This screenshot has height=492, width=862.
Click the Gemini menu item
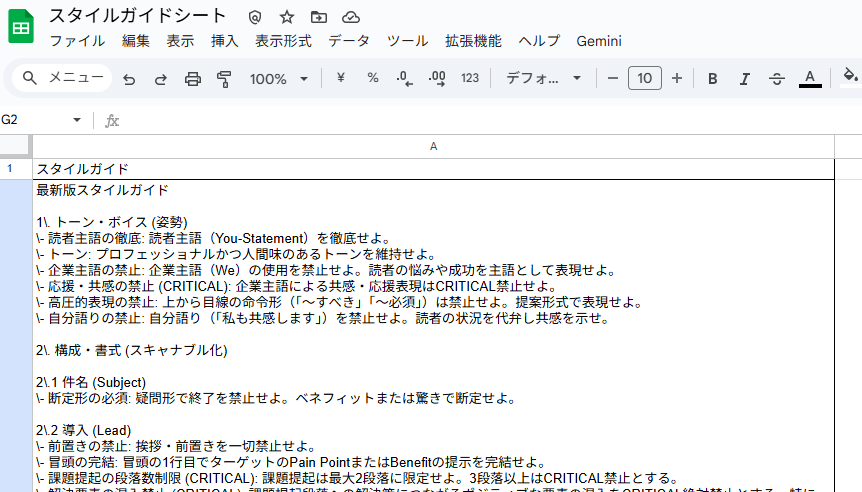(599, 41)
